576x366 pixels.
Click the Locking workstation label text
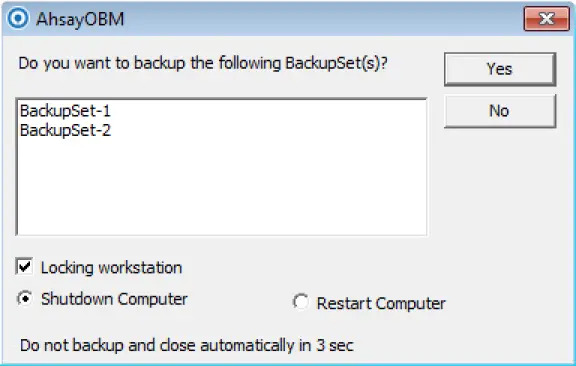pyautogui.click(x=111, y=268)
